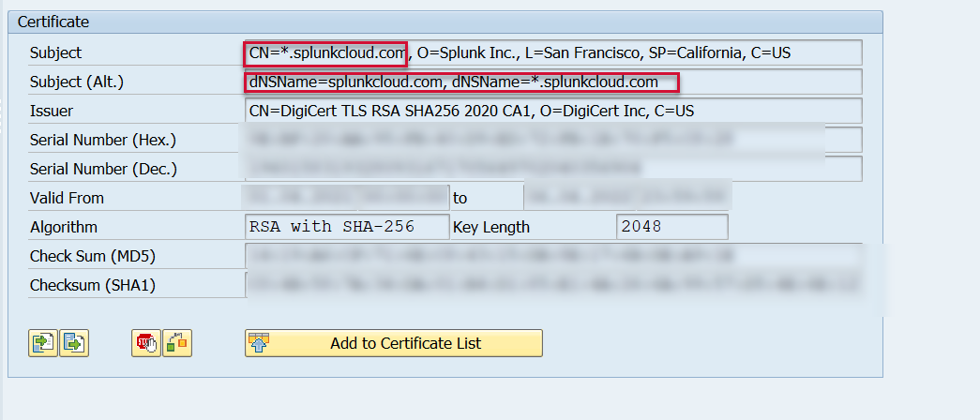Click the Issuer label text
This screenshot has height=420, width=980.
(x=52, y=112)
